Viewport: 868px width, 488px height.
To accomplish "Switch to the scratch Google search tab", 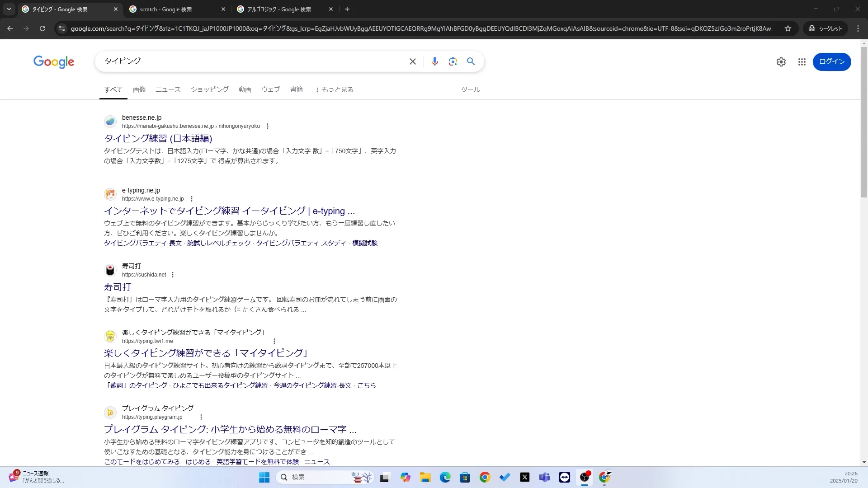I will tap(166, 9).
